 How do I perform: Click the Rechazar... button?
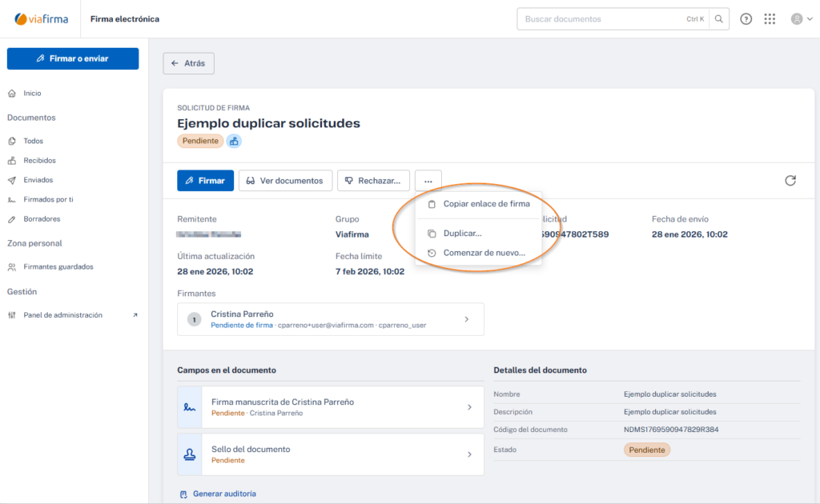click(x=373, y=181)
